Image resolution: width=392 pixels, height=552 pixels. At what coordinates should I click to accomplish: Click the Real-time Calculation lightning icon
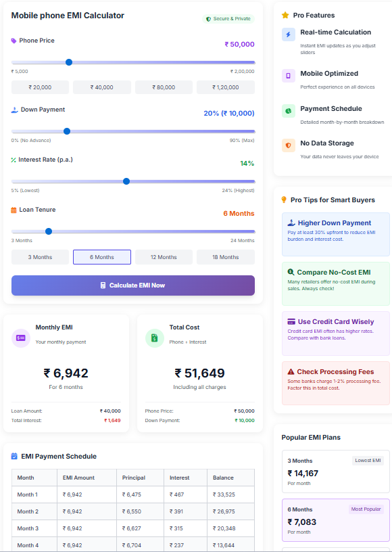(x=288, y=34)
